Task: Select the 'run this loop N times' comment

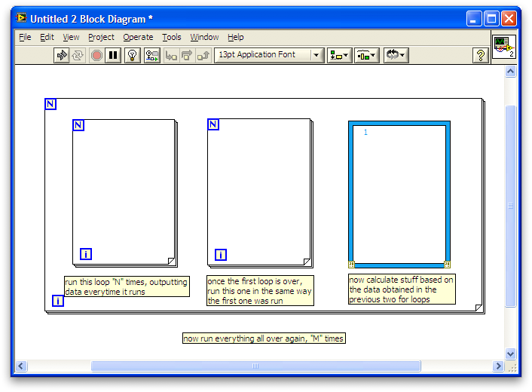Action: [x=127, y=286]
